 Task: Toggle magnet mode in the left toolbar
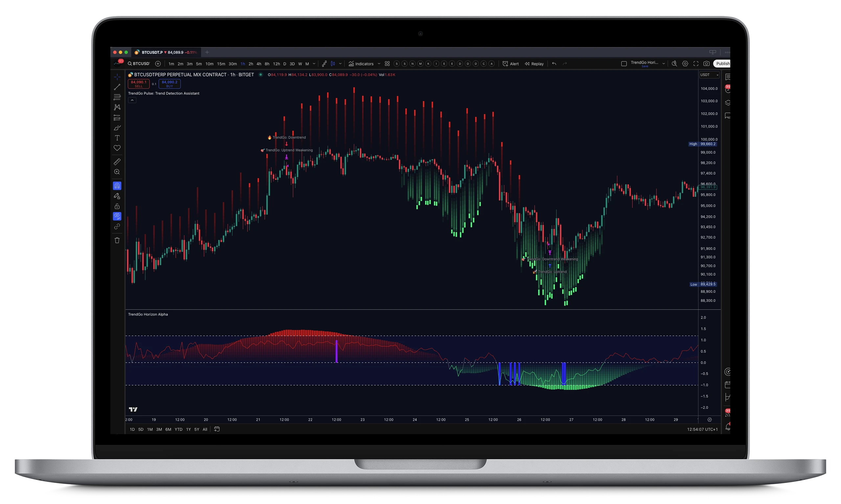point(117,186)
